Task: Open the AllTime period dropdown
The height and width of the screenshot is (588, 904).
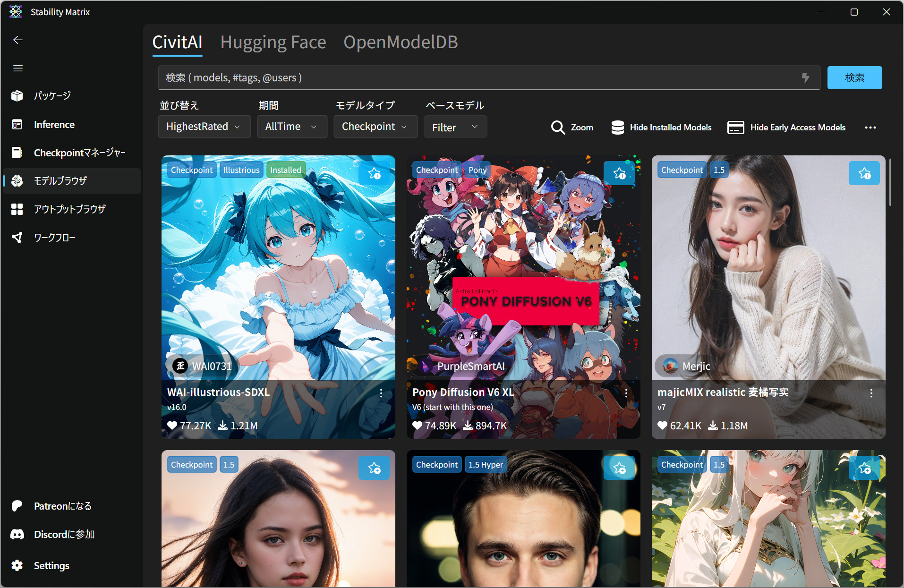Action: pos(291,127)
